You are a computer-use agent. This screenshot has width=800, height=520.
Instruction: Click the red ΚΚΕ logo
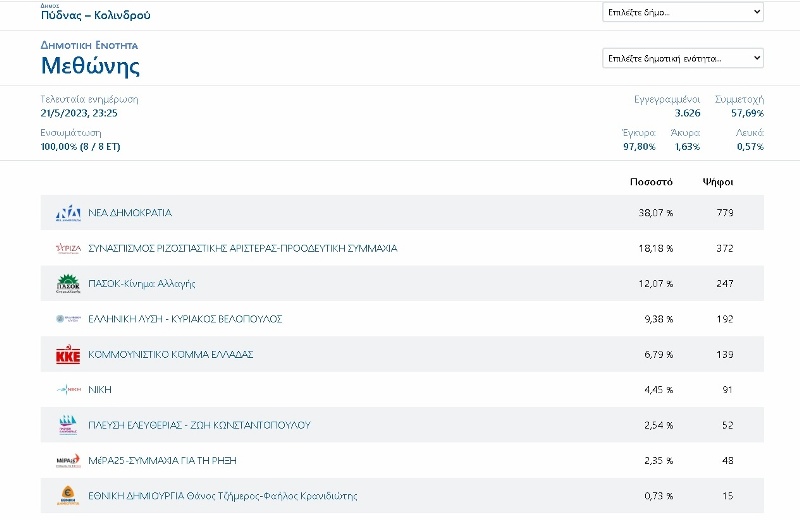(x=68, y=354)
